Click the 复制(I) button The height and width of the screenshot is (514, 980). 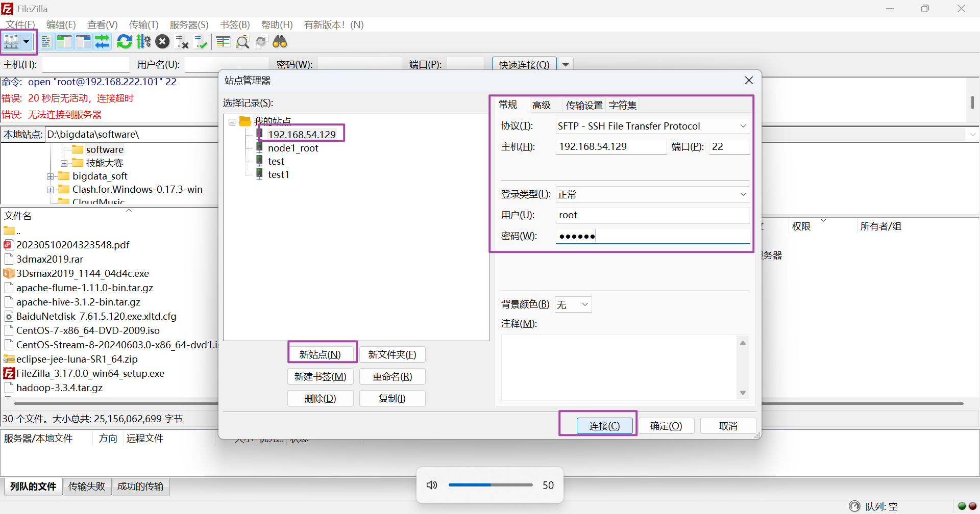[392, 398]
